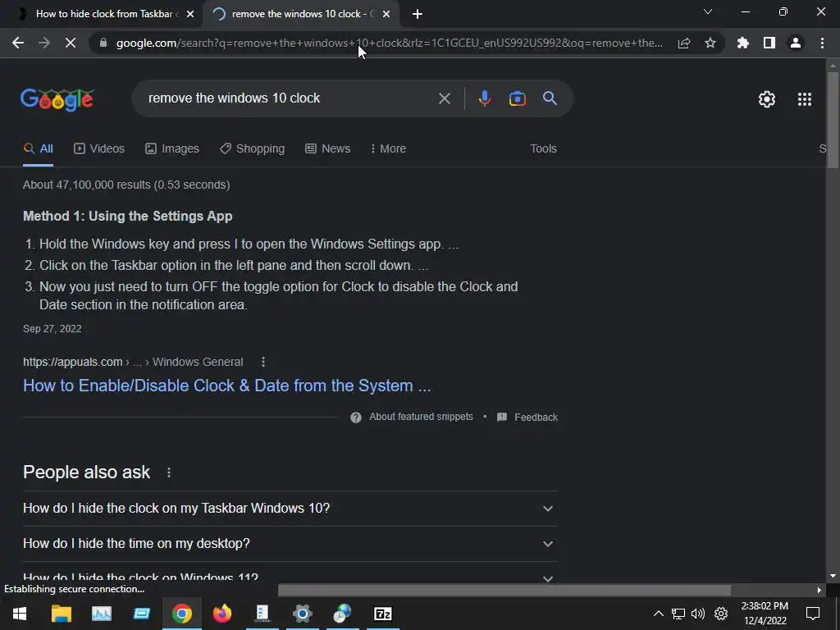Select the All results tab
The width and height of the screenshot is (840, 630).
[x=38, y=149]
